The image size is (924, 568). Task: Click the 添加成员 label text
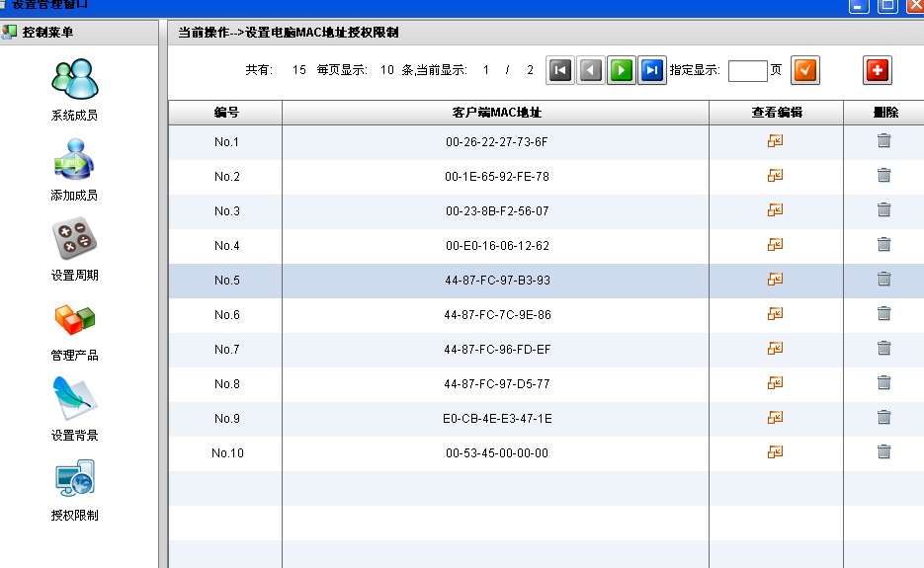click(74, 195)
